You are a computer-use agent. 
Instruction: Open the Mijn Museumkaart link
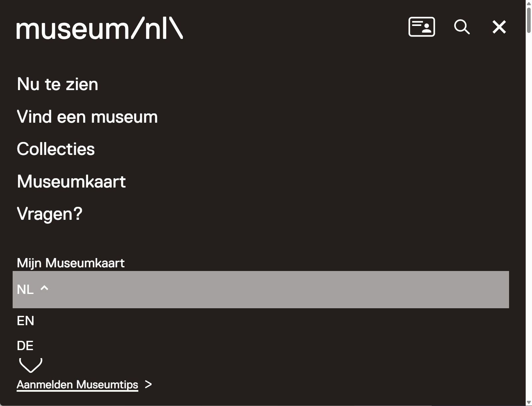pyautogui.click(x=70, y=263)
